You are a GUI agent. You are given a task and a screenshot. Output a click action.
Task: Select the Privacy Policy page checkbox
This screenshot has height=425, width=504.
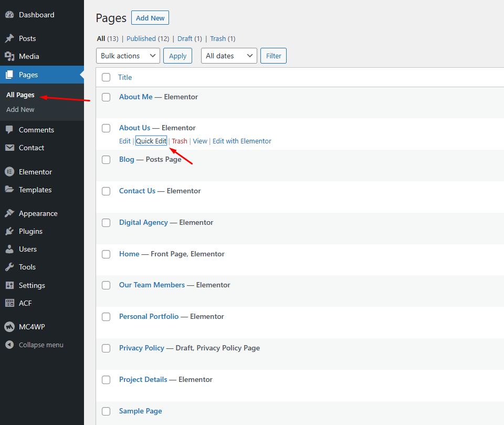click(x=106, y=348)
